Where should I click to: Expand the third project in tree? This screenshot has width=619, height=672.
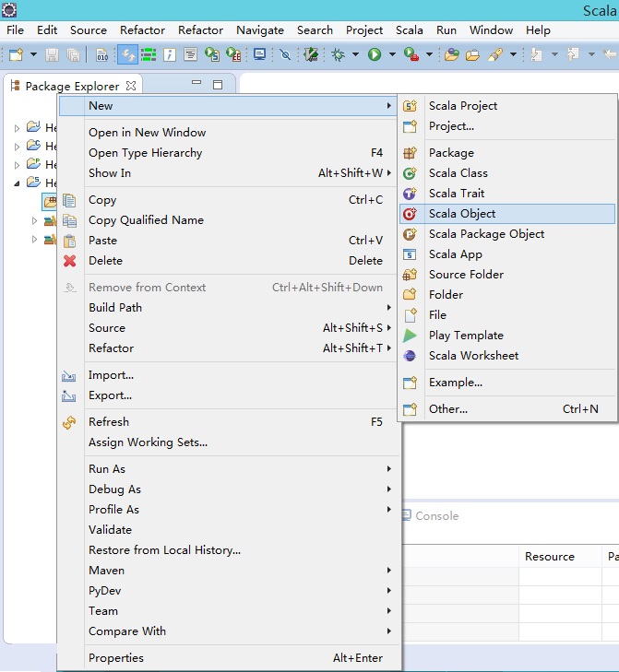point(17,165)
